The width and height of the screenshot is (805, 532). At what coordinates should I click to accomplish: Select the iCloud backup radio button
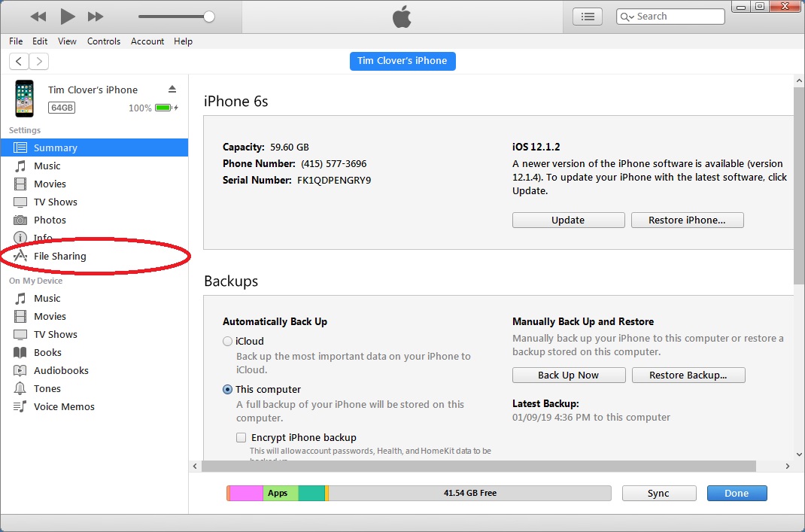[227, 341]
